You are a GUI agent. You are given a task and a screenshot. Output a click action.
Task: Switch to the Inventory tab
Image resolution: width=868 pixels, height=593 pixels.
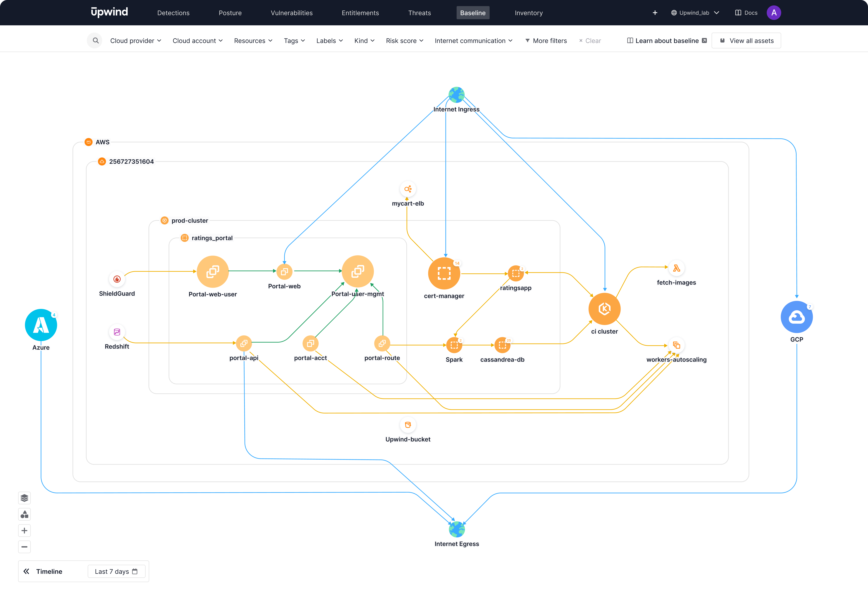click(x=528, y=13)
